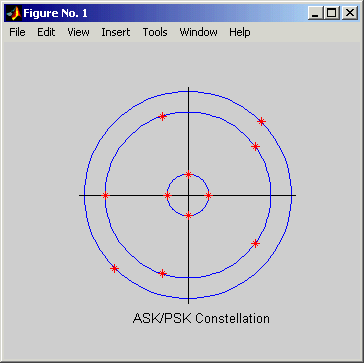Click the red star right of inner circle
The image size is (364, 363).
pos(208,196)
